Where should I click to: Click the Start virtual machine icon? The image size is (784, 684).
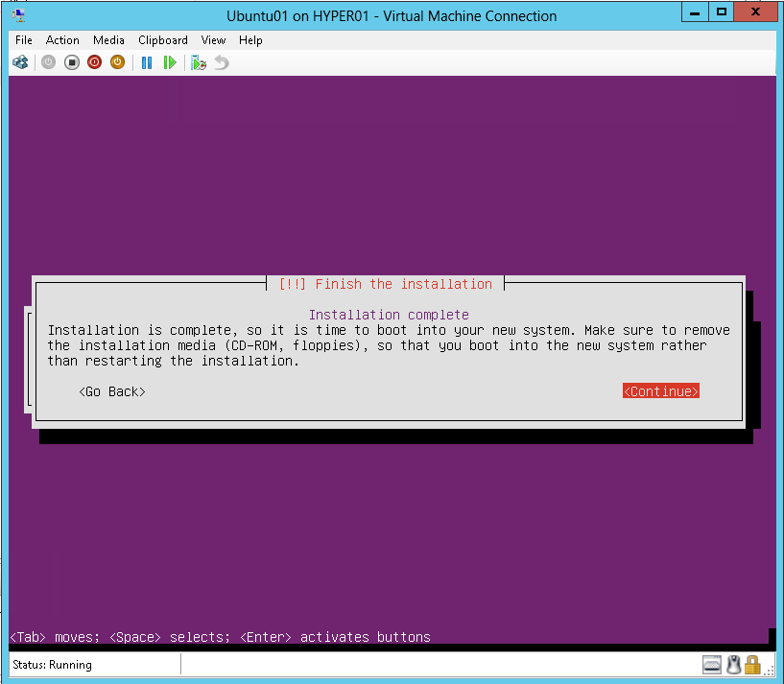(49, 62)
